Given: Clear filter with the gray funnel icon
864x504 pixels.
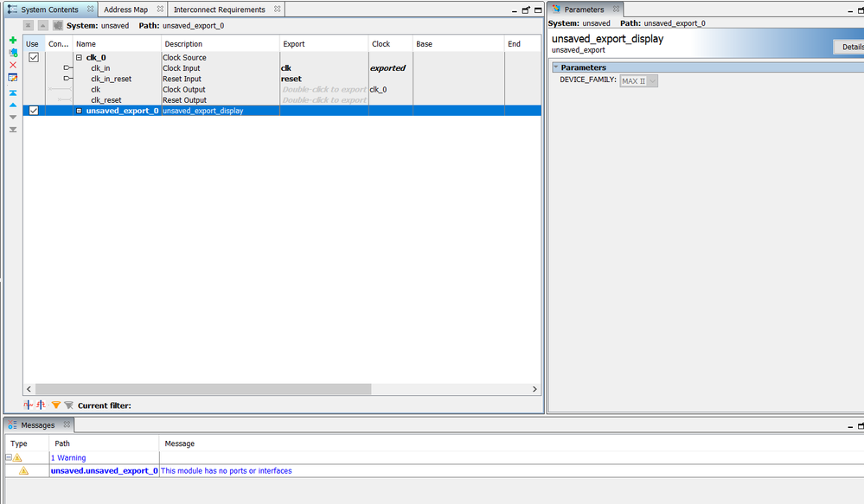Looking at the screenshot, I should click(69, 405).
